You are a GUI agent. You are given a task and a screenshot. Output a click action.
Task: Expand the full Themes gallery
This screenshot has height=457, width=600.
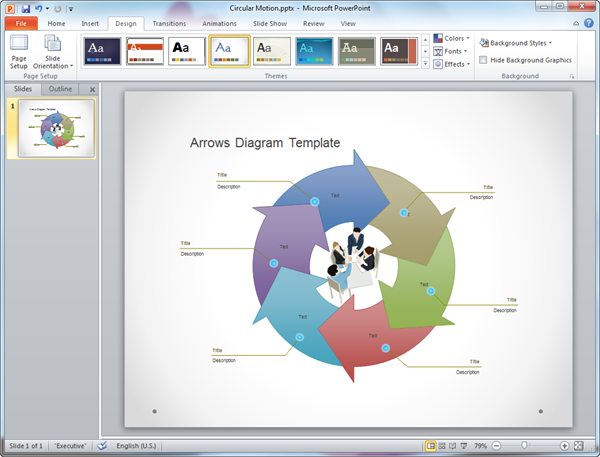(x=425, y=63)
